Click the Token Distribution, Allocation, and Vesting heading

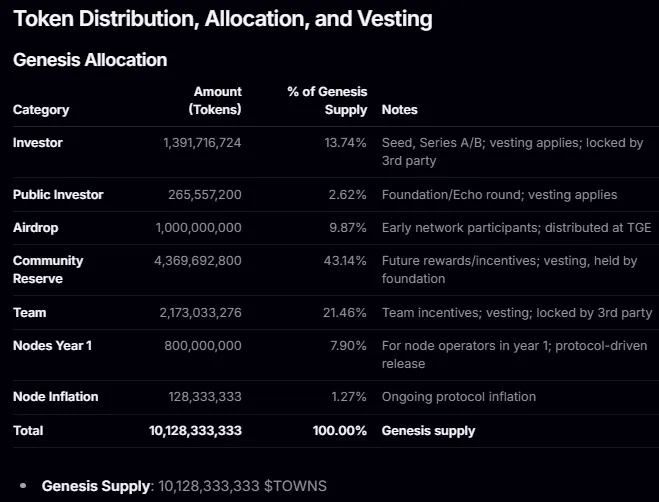pos(222,18)
